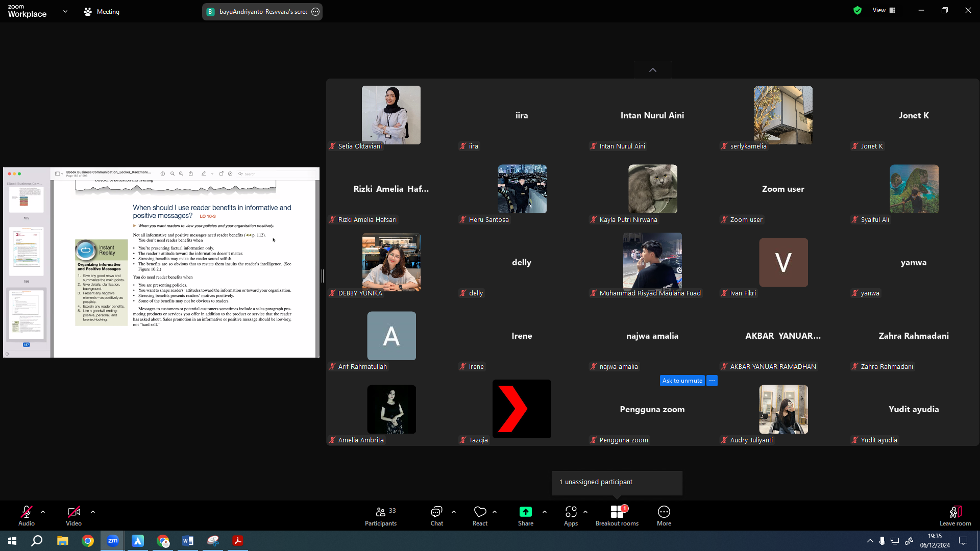Select the Meeting tab
This screenshot has height=551, width=980.
[x=102, y=11]
